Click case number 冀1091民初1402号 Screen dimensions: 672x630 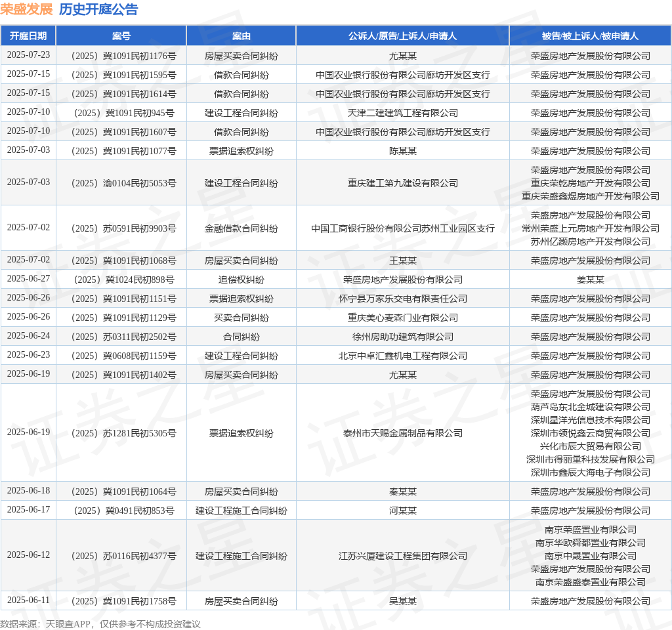point(139,375)
